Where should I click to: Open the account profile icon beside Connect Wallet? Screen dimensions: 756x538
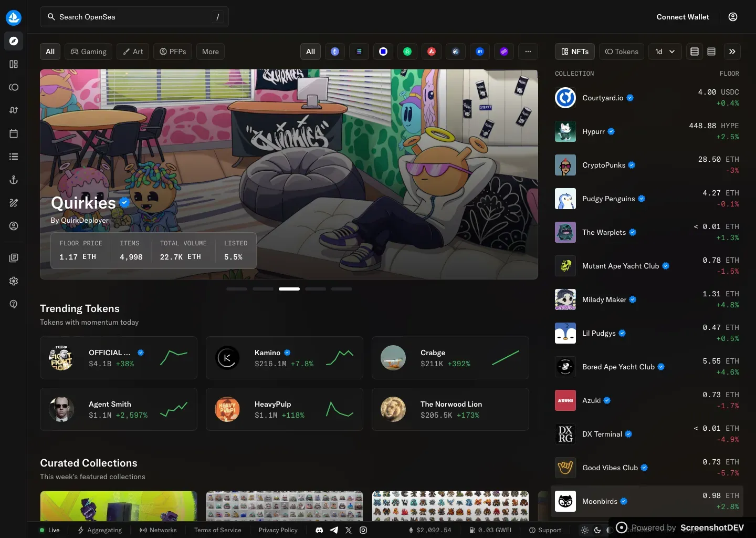733,17
